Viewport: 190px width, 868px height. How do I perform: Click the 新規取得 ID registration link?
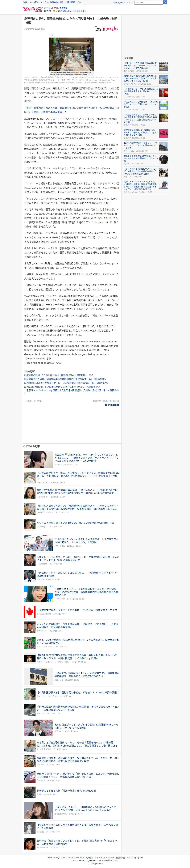pos(63,8)
